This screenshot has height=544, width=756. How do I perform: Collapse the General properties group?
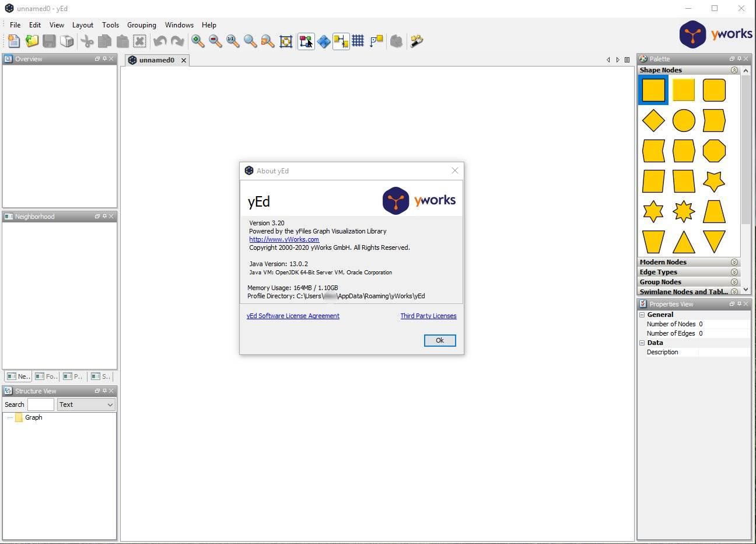(642, 315)
